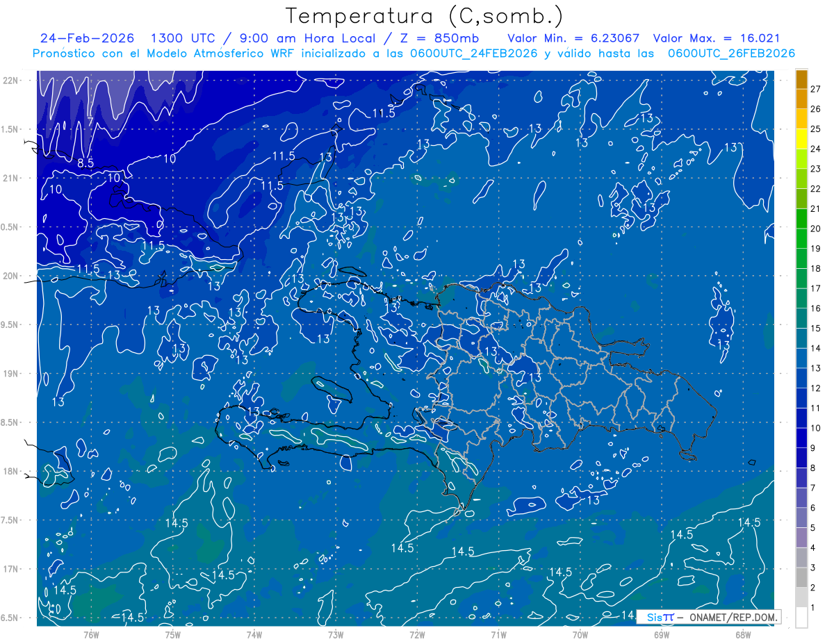Viewport: 834px width, 644px height.
Task: Click the 75W longitude axis label
Action: [x=172, y=635]
